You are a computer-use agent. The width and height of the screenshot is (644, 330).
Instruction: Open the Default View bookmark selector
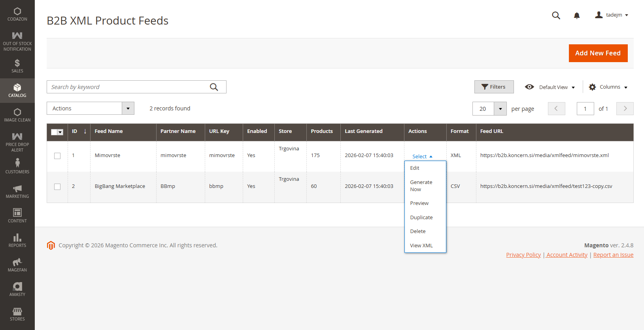point(550,87)
